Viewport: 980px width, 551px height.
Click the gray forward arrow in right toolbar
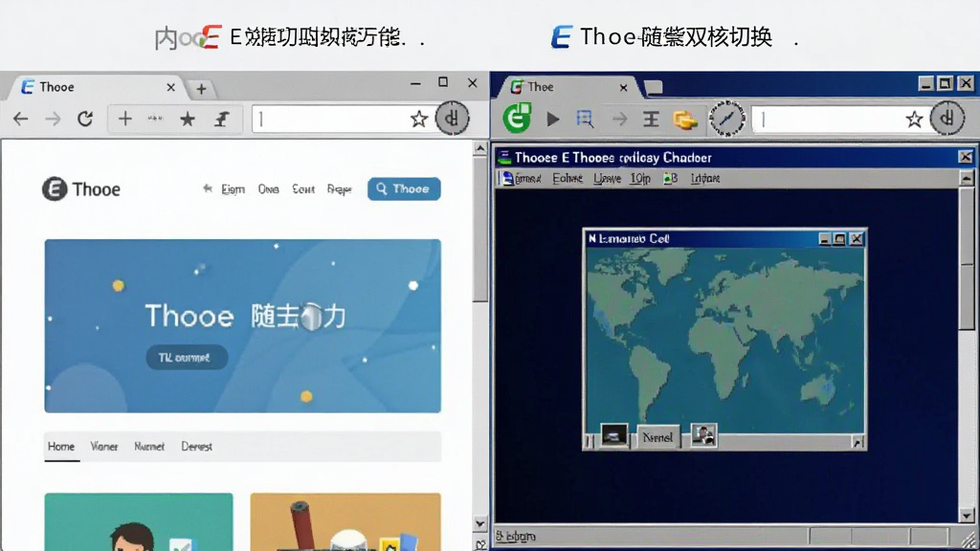click(x=619, y=119)
